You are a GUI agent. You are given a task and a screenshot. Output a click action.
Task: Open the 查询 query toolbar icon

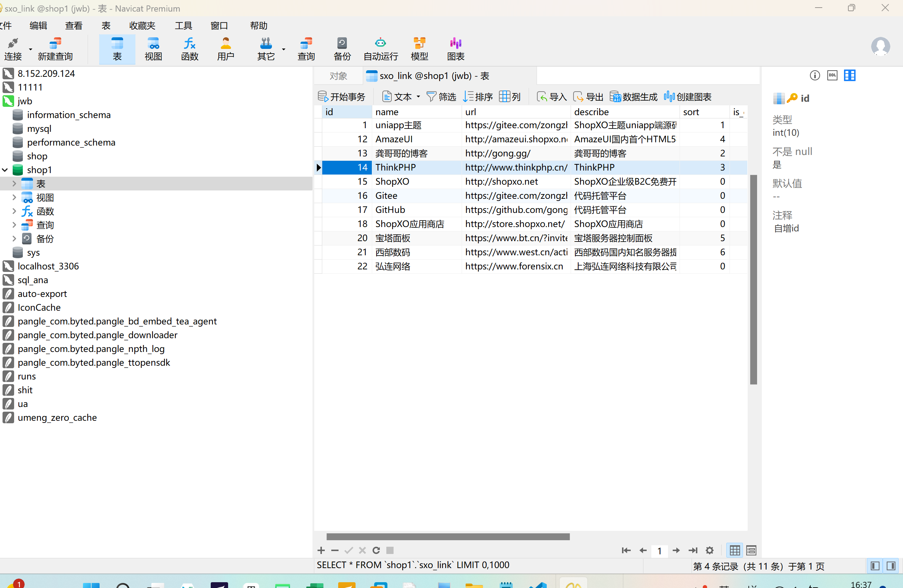click(x=306, y=49)
